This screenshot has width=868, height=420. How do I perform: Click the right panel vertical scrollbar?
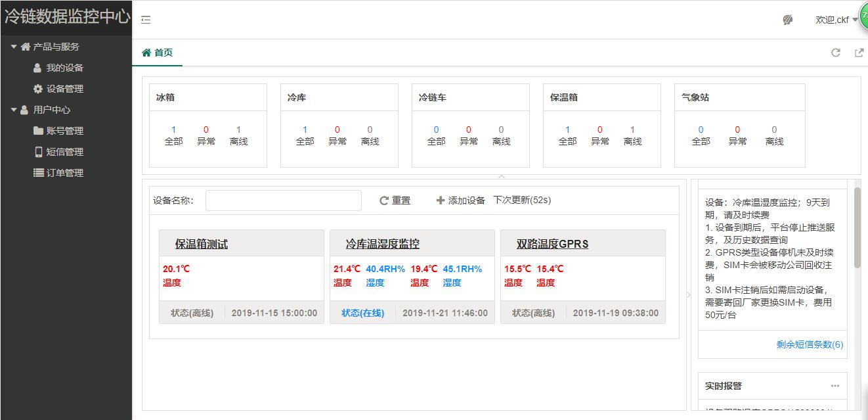857,227
